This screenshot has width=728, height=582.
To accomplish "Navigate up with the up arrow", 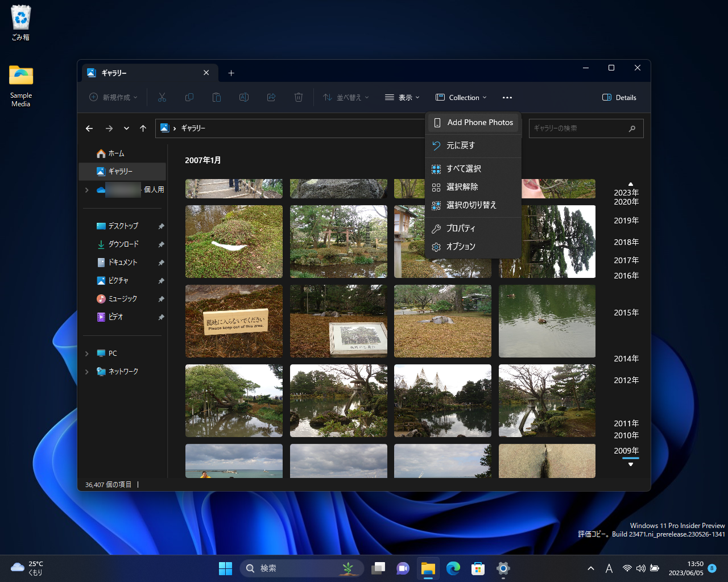I will [143, 128].
